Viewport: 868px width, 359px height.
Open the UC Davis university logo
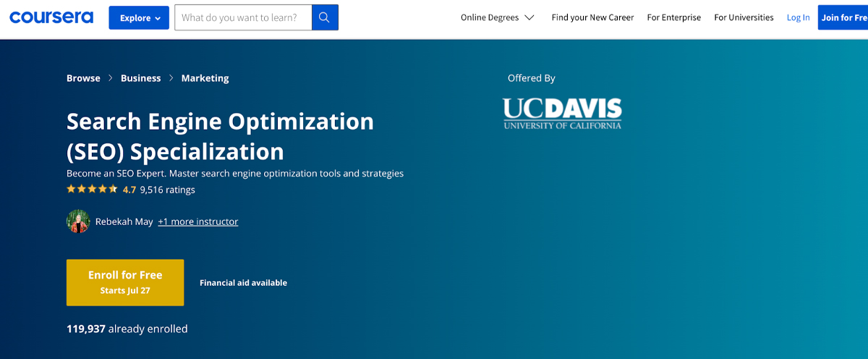[x=562, y=114]
